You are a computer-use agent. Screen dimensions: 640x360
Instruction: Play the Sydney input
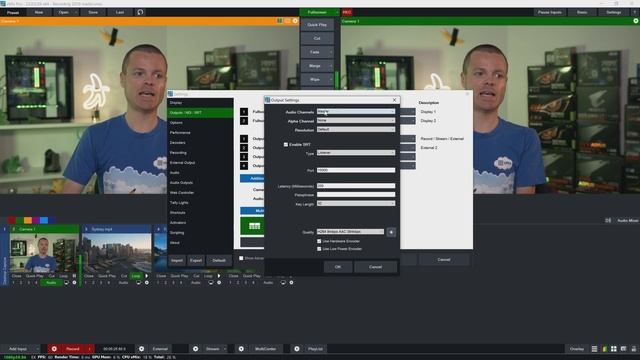pyautogui.click(x=147, y=276)
